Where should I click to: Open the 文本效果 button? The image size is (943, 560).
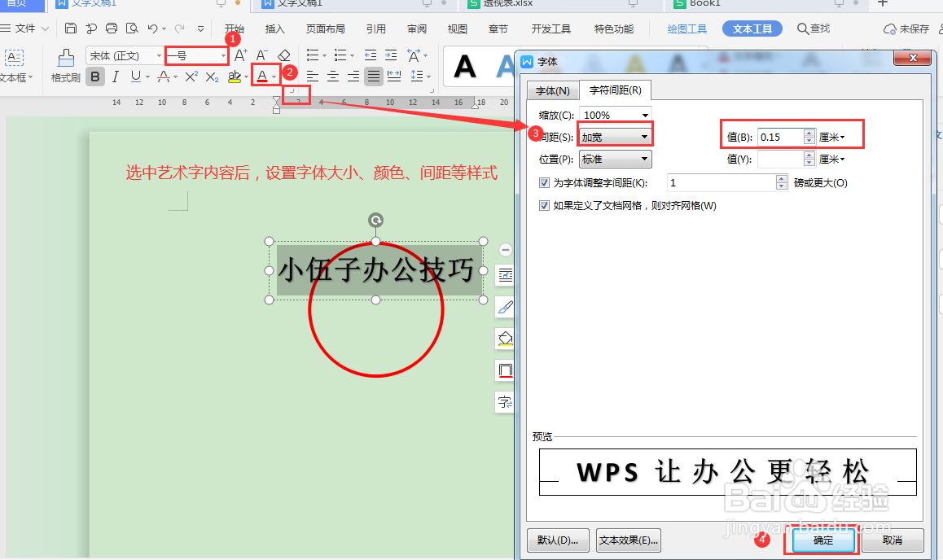click(628, 540)
